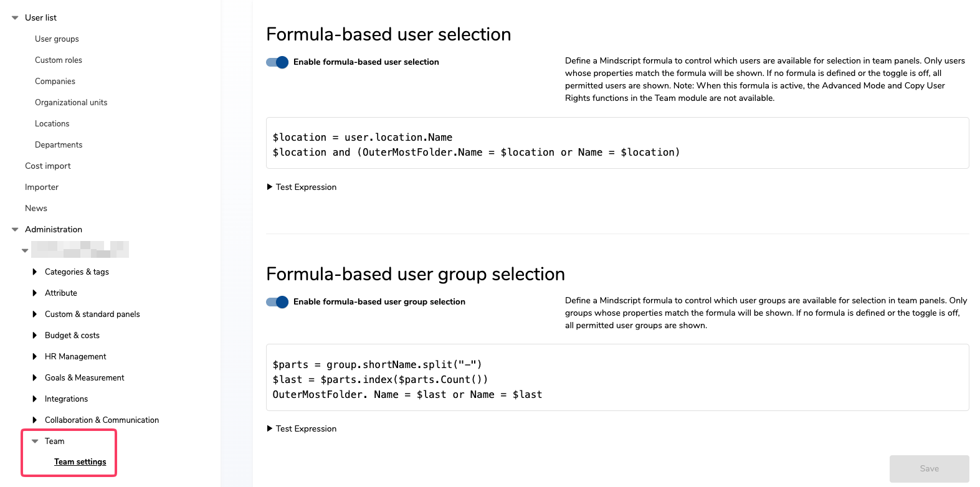This screenshot has height=487, width=980.
Task: Open the Team settings link
Action: [80, 462]
